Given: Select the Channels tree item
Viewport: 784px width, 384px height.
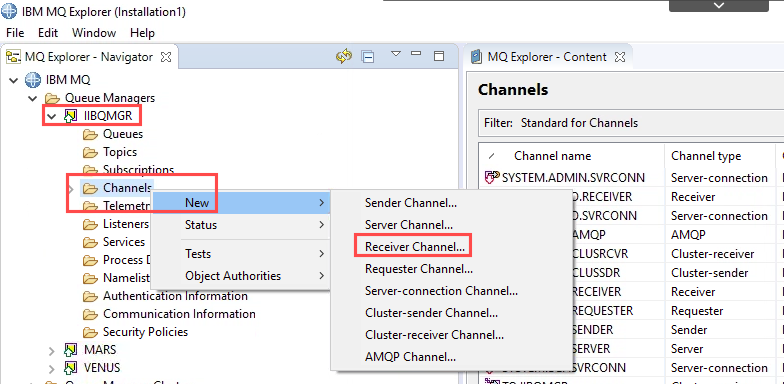Looking at the screenshot, I should coord(127,188).
